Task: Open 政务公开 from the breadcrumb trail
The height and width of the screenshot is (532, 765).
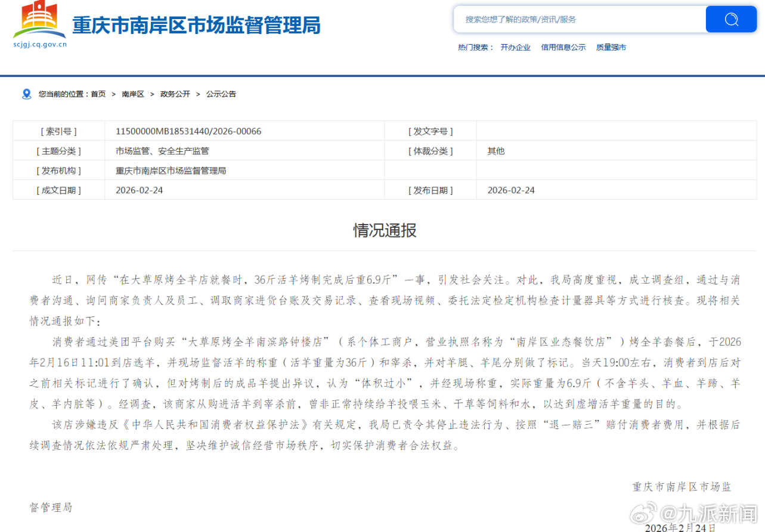Action: pos(175,94)
